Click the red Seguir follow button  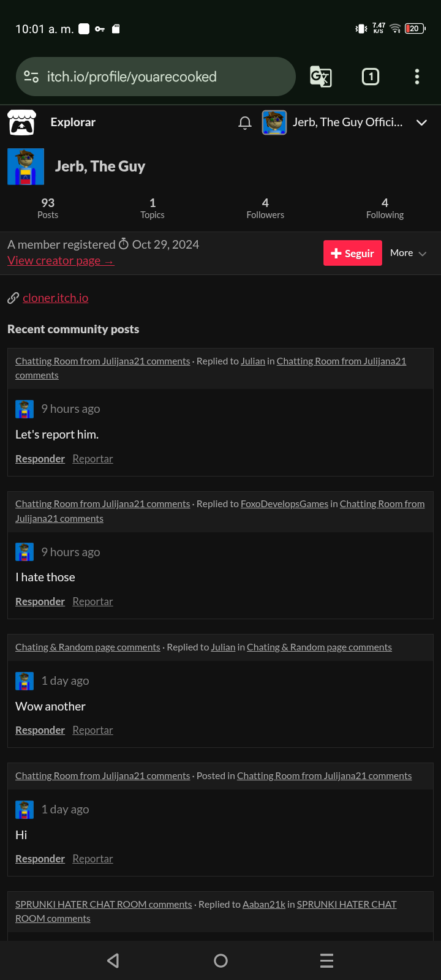(x=353, y=253)
